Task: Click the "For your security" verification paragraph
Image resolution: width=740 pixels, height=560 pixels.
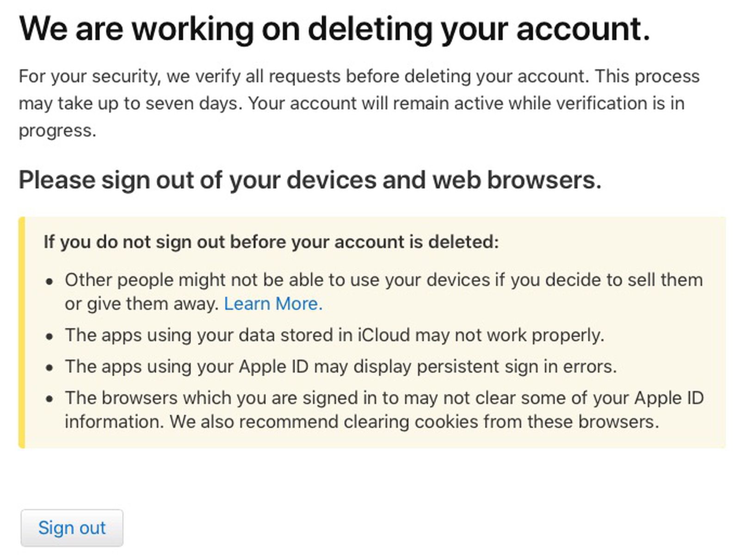Action: tap(351, 103)
